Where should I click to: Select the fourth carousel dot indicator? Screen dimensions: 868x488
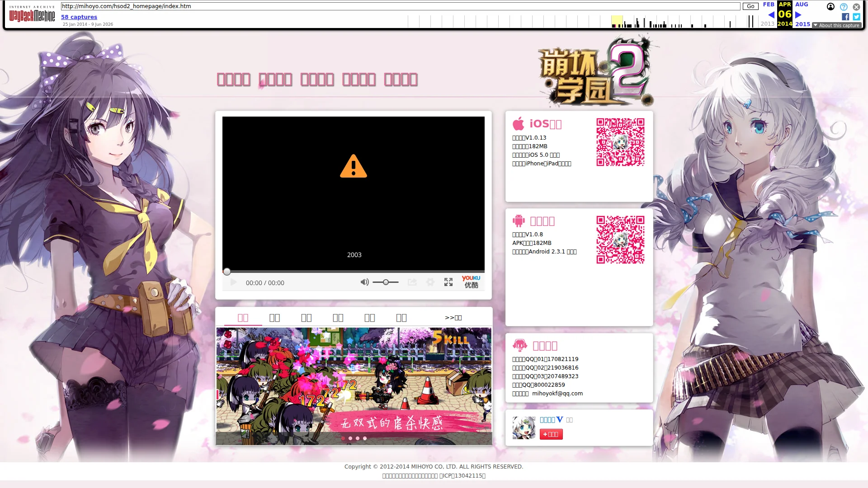pos(365,438)
